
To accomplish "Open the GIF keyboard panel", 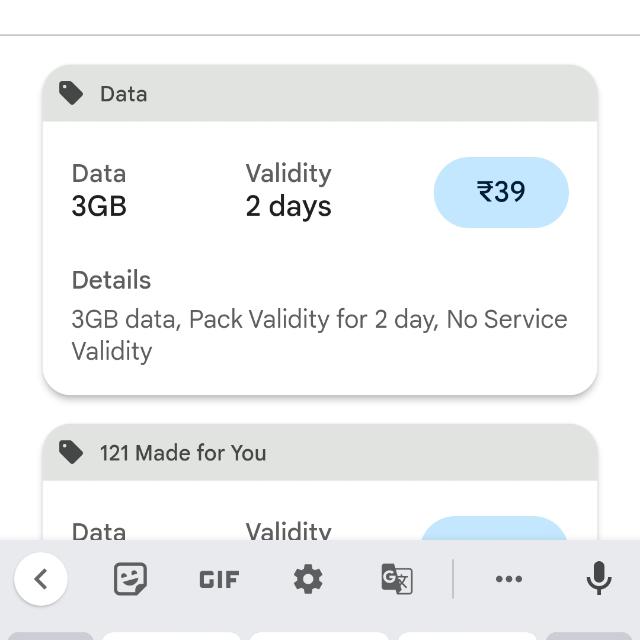I will pyautogui.click(x=219, y=579).
